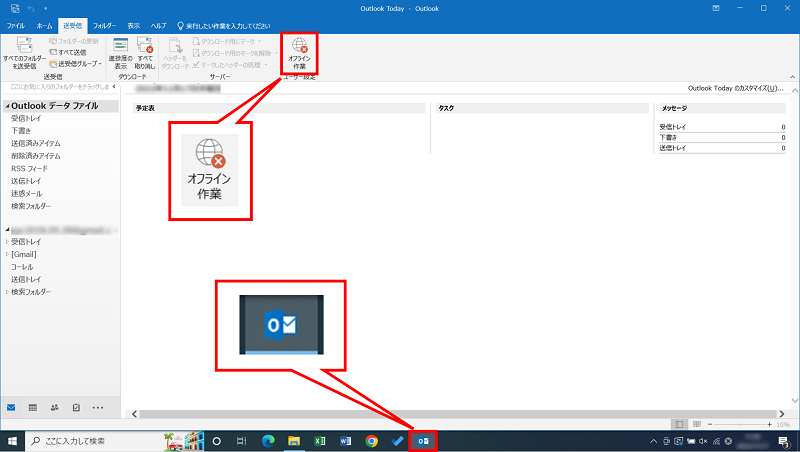800x452 pixels.
Task: Expand 受信トレイ under the Gmail account
Action: pos(7,242)
